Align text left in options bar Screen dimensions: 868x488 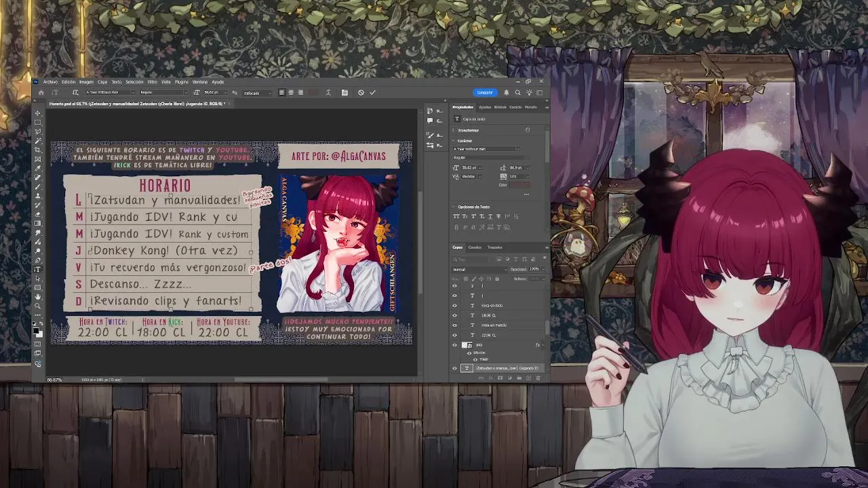click(x=282, y=92)
